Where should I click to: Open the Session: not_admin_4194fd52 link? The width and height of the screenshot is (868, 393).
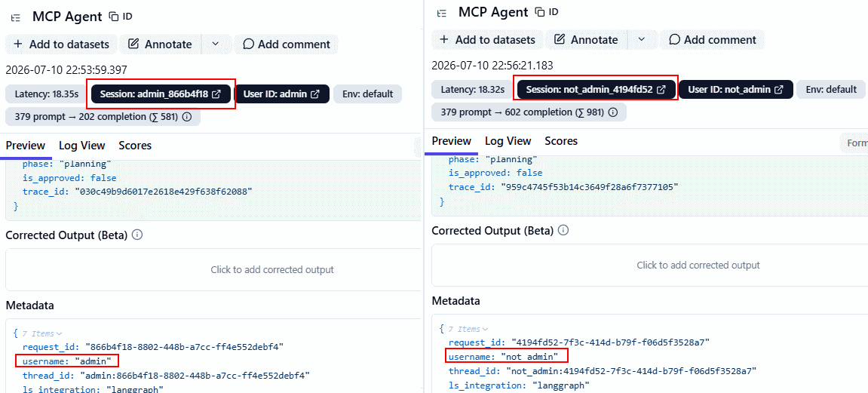click(597, 90)
